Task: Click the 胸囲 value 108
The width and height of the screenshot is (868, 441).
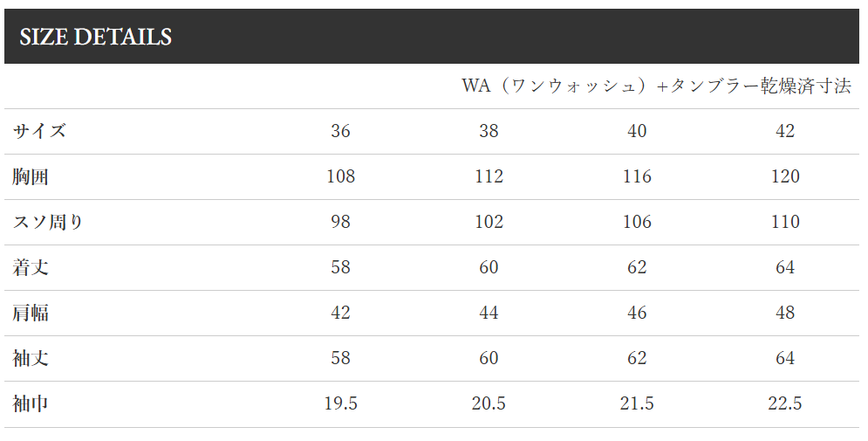Action: click(x=340, y=177)
